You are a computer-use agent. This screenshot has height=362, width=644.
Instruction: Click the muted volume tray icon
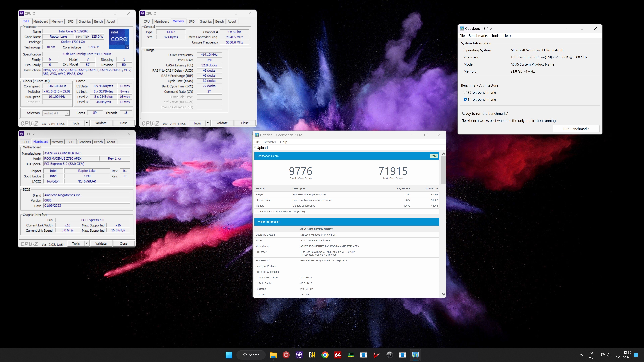click(x=609, y=355)
